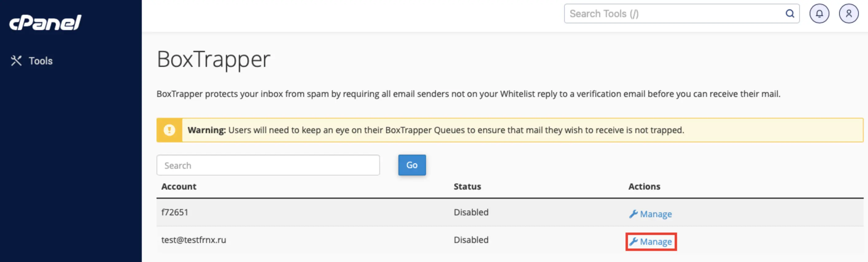Click the crossed tools icon in sidebar
The width and height of the screenshot is (868, 262).
click(16, 61)
